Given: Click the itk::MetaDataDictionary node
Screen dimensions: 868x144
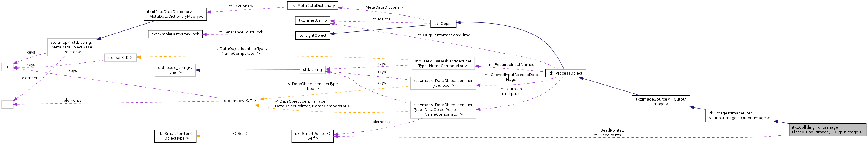Looking at the screenshot, I should point(313,5).
